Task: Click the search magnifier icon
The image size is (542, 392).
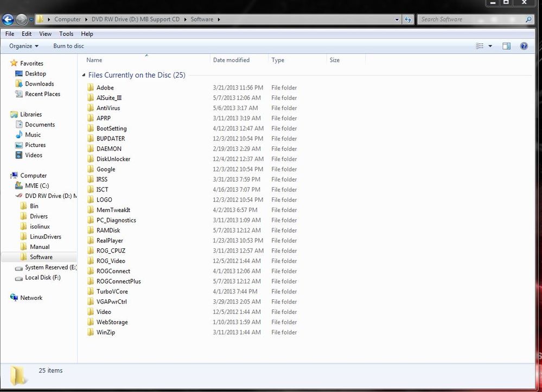Action: click(528, 20)
